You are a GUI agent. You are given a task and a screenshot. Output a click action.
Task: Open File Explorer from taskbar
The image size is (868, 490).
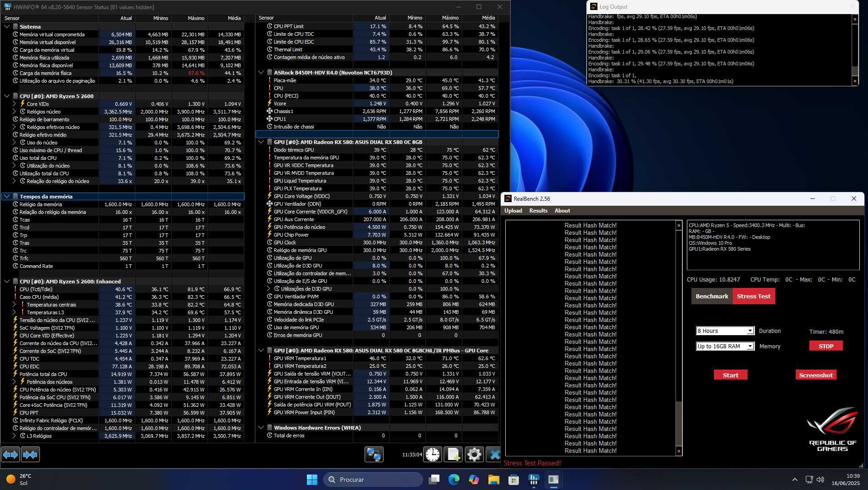(493, 480)
